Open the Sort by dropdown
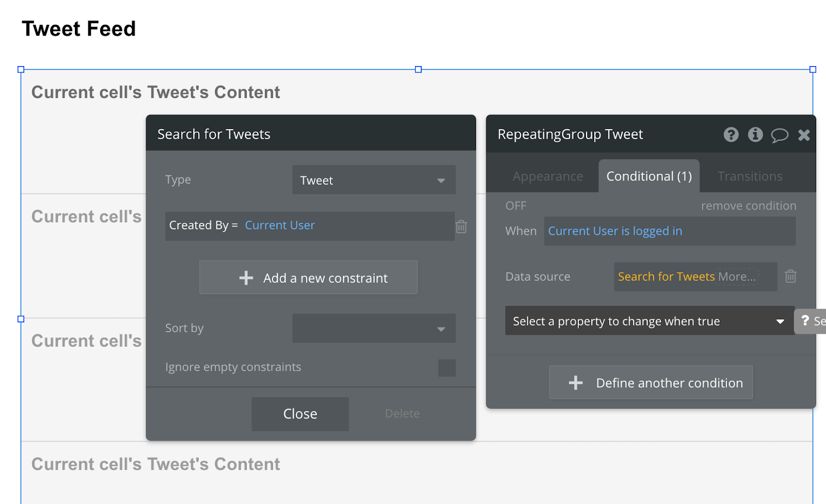 tap(373, 328)
